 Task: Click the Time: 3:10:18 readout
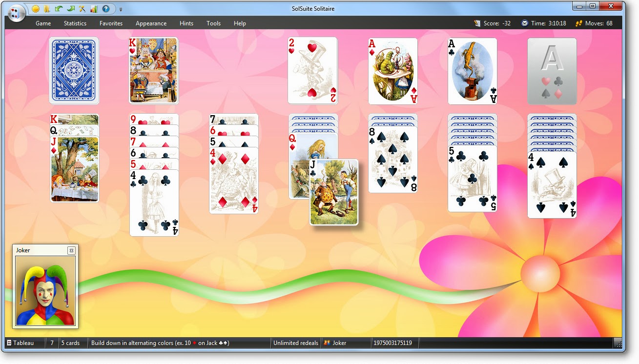coord(549,23)
